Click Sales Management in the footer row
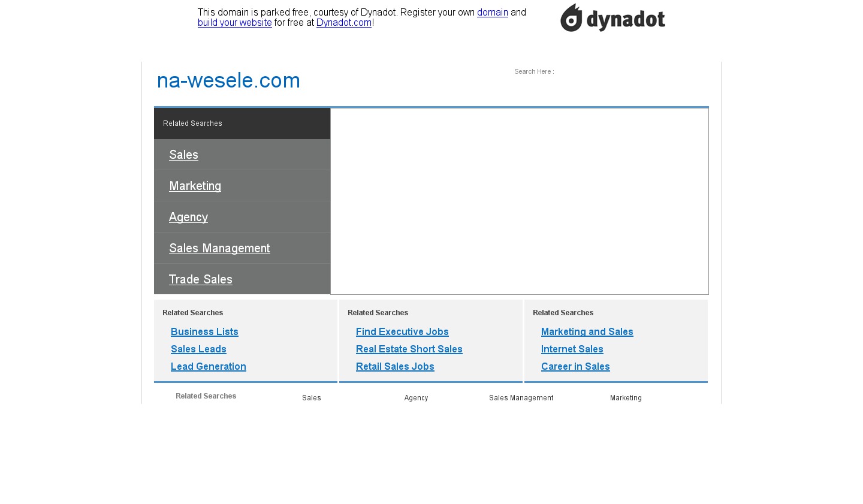 [521, 398]
